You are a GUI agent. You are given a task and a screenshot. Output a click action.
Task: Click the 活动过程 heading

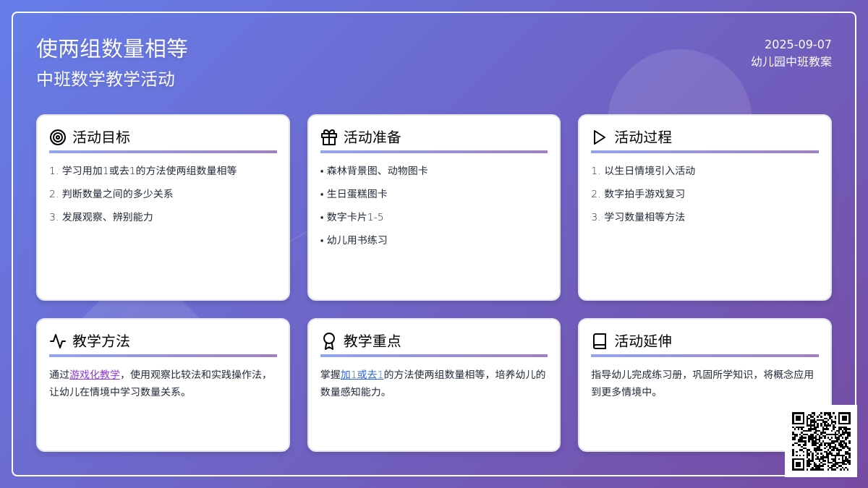pyautogui.click(x=643, y=137)
